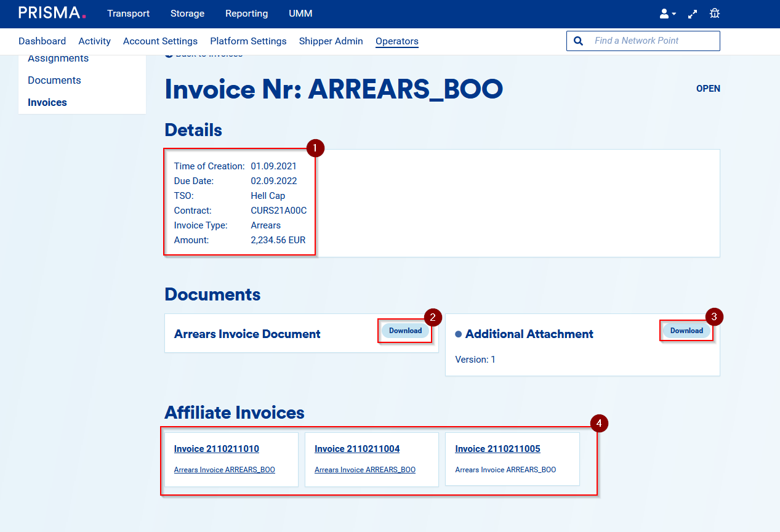
Task: Download the Arrears Invoice Document
Action: (405, 331)
